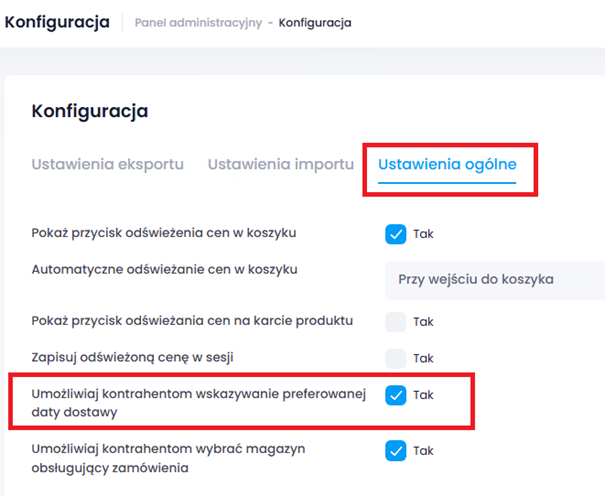Uncheck the cart price refresh button checkbox
This screenshot has width=605, height=496.
pos(396,234)
